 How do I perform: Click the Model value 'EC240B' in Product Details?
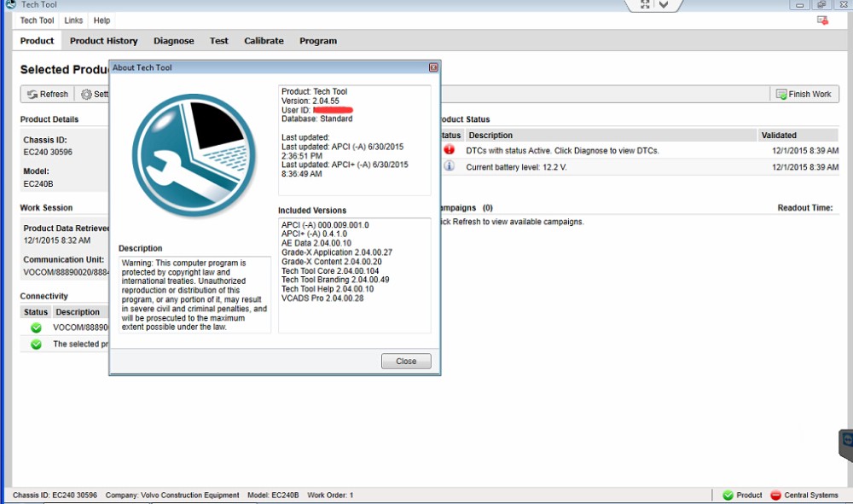(x=38, y=183)
